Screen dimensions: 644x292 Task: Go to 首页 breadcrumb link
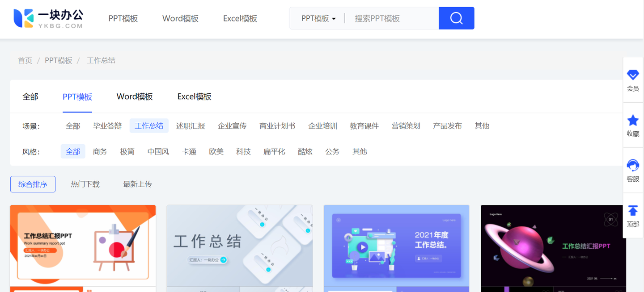[x=25, y=60]
